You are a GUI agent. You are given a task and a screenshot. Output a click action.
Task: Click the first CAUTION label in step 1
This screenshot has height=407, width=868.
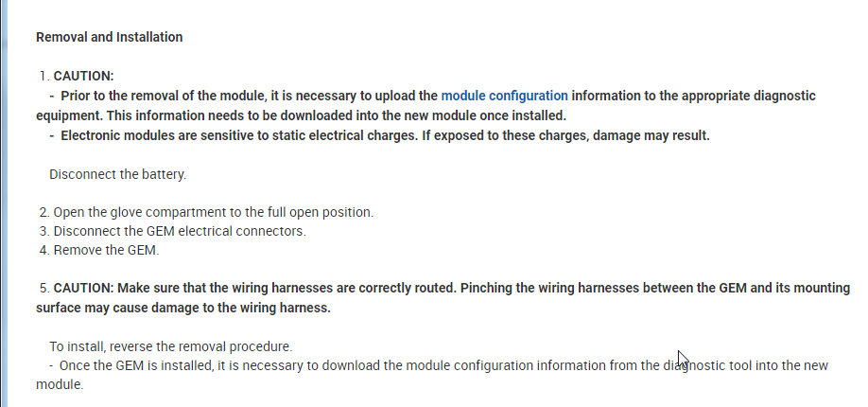click(83, 76)
